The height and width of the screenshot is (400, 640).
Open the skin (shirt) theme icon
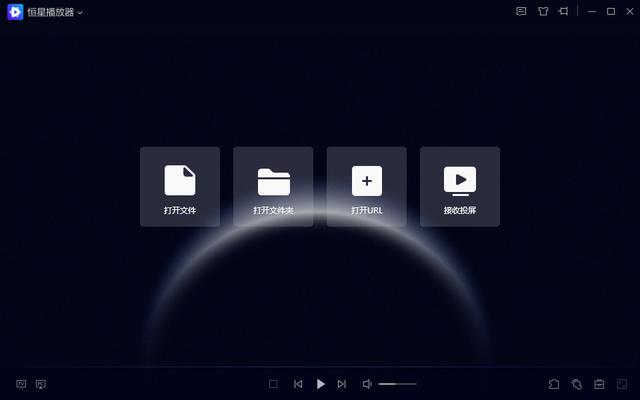(543, 12)
